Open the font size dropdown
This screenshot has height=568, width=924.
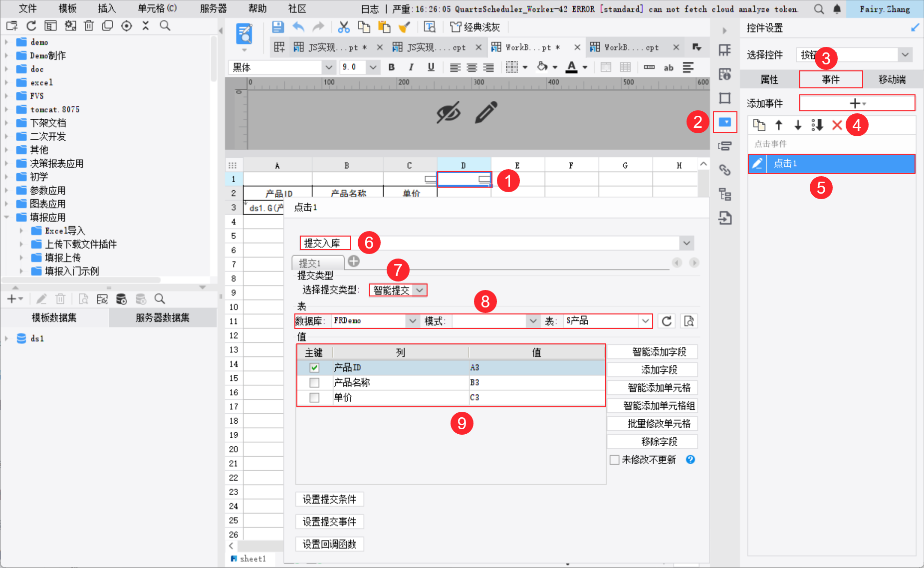373,67
